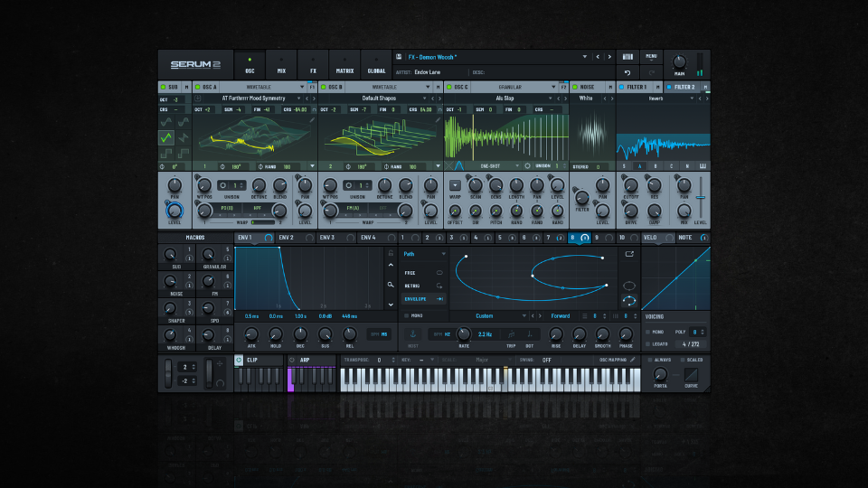
Task: Select the ENVELOPE LFO mode button
Action: point(423,299)
